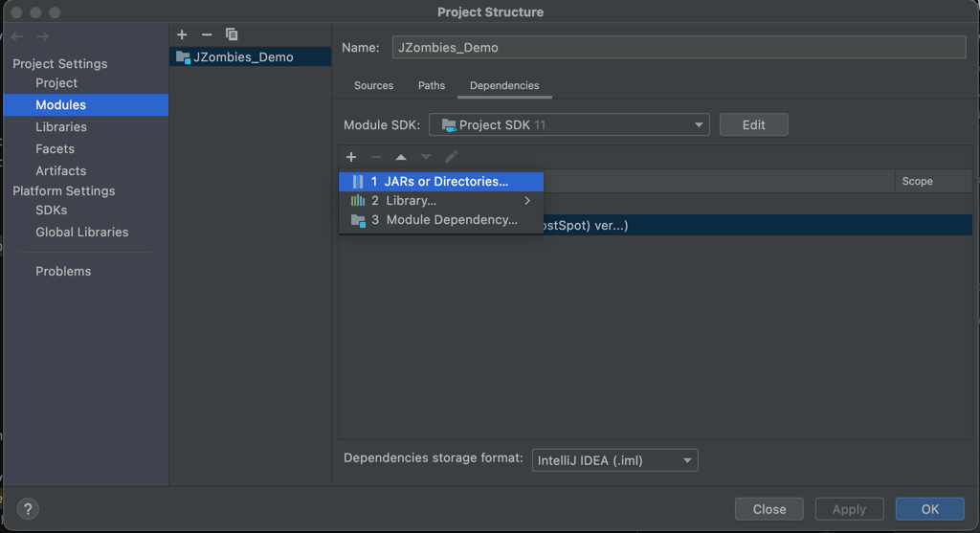Remove dependency using the minus icon
The image size is (980, 533).
click(x=376, y=157)
